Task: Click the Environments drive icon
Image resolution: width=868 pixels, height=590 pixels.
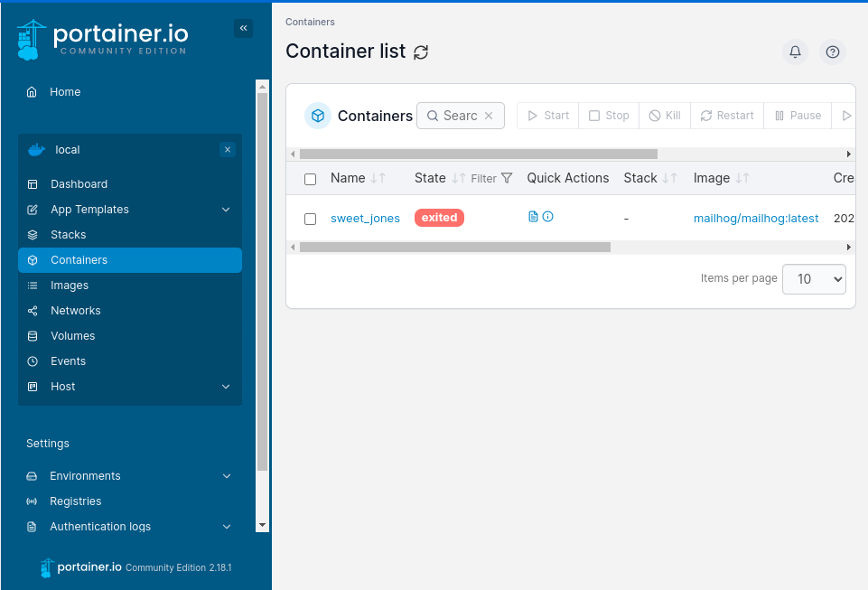Action: (32, 476)
